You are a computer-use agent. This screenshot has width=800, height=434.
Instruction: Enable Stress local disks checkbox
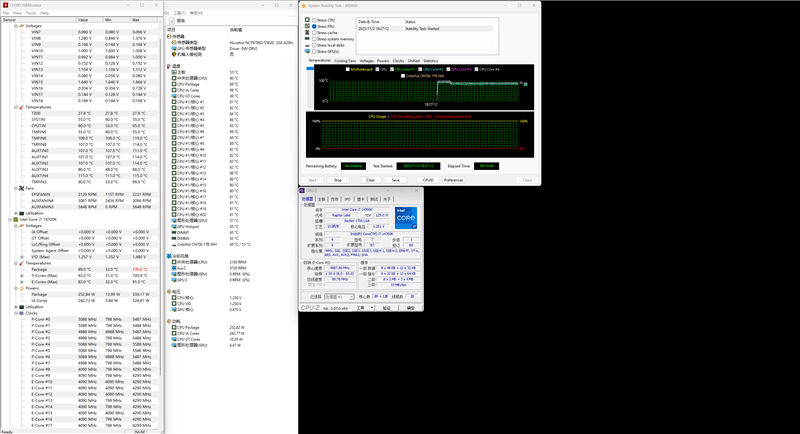coord(314,45)
